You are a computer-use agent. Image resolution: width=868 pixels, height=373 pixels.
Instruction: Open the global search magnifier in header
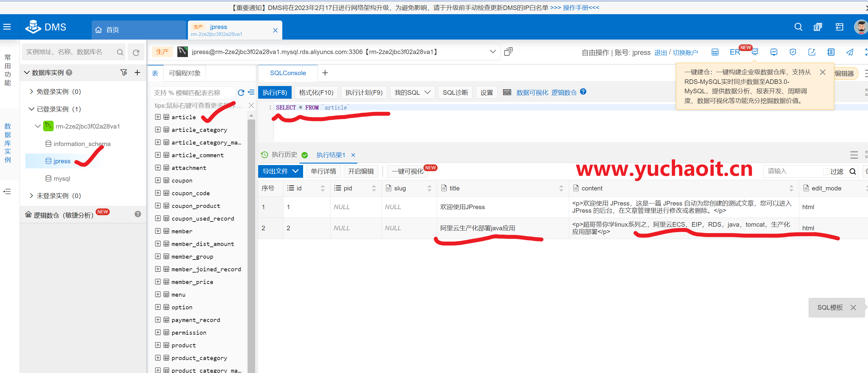[x=798, y=27]
